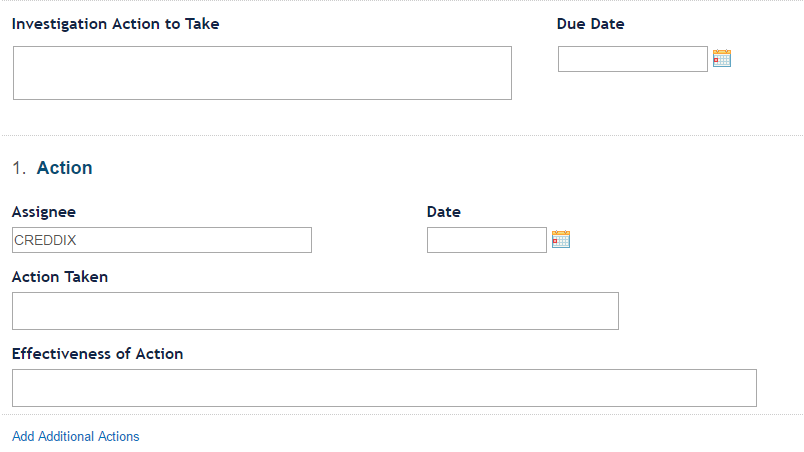
Task: Click the Assignee field containing CREDDIX
Action: click(x=162, y=240)
